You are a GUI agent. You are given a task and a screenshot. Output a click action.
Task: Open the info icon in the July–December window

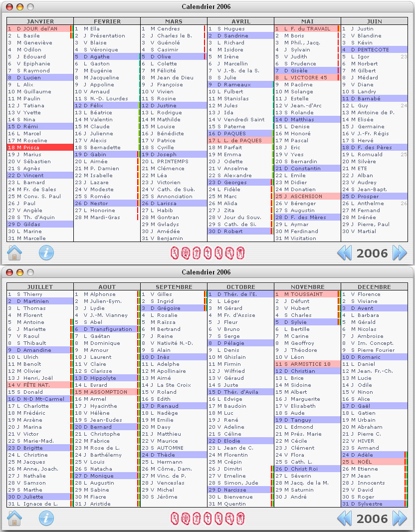pyautogui.click(x=46, y=519)
